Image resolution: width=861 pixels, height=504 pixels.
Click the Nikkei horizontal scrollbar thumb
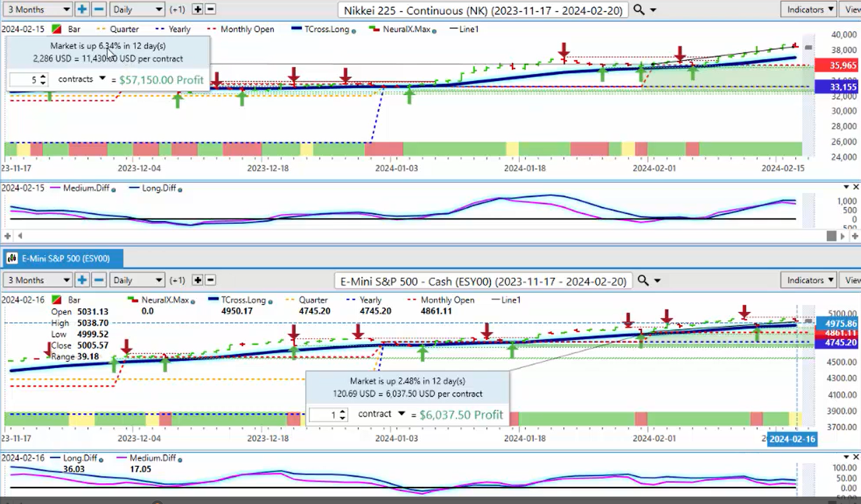coord(831,236)
